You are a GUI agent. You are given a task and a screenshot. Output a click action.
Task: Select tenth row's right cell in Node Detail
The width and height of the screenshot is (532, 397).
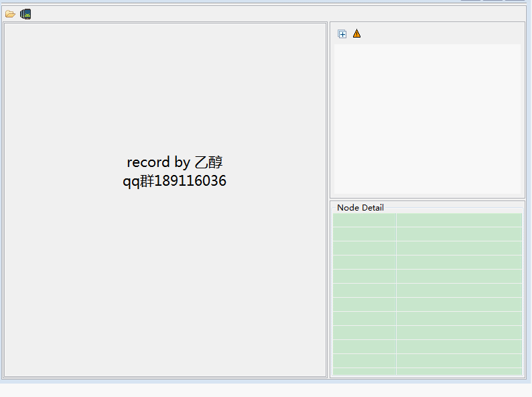coord(458,347)
